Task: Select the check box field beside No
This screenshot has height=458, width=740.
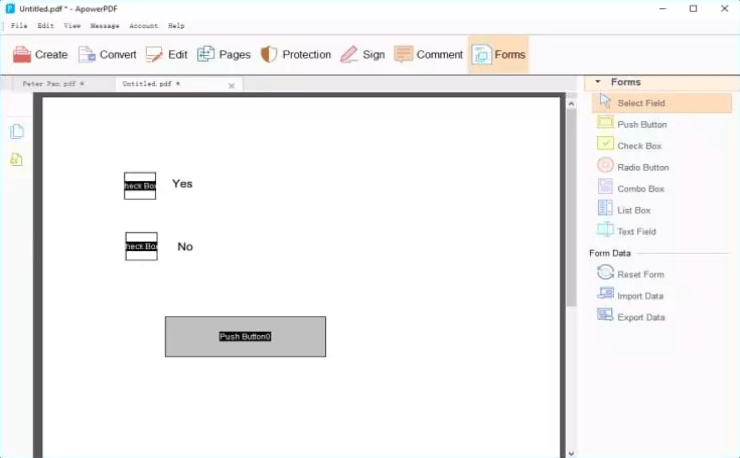Action: click(141, 246)
